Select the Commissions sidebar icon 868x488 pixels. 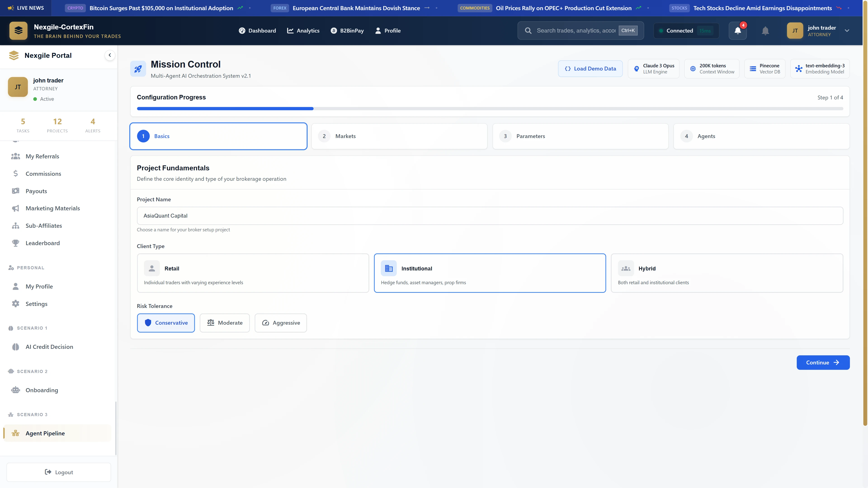[x=16, y=174]
